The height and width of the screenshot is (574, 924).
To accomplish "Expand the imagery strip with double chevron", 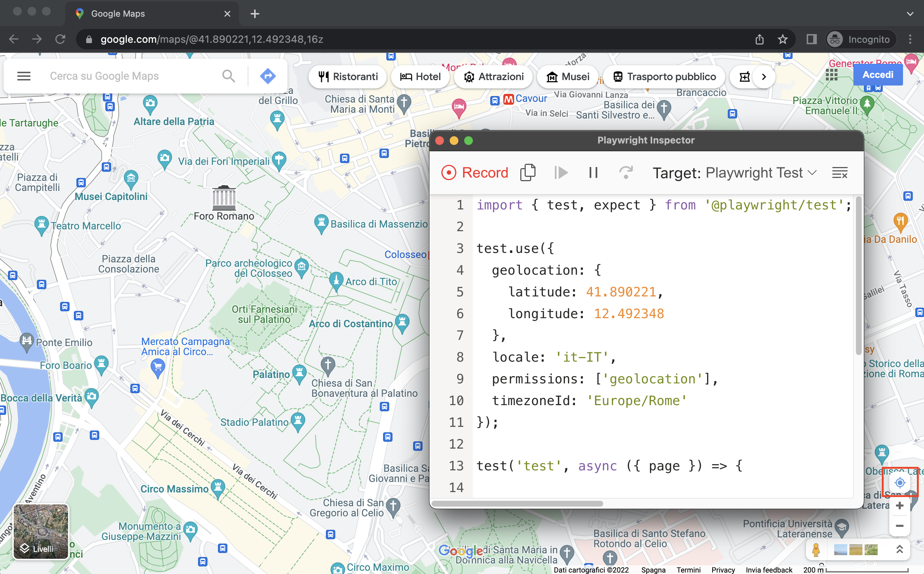I will [899, 549].
